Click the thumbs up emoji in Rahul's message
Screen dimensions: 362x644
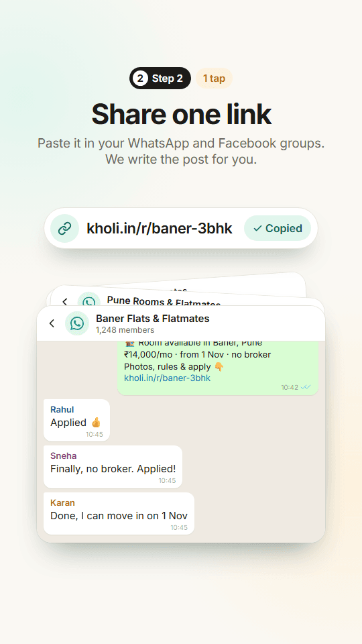click(96, 422)
